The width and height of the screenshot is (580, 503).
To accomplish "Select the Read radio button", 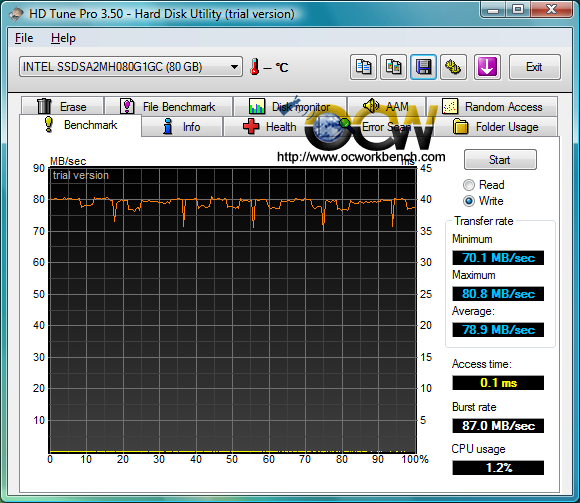I will [469, 185].
